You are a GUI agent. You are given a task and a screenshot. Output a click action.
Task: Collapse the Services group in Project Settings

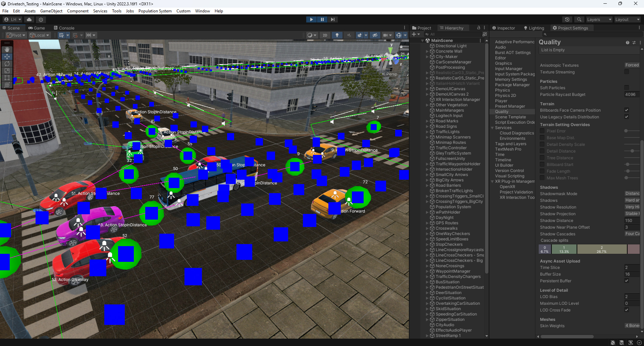[x=492, y=127]
